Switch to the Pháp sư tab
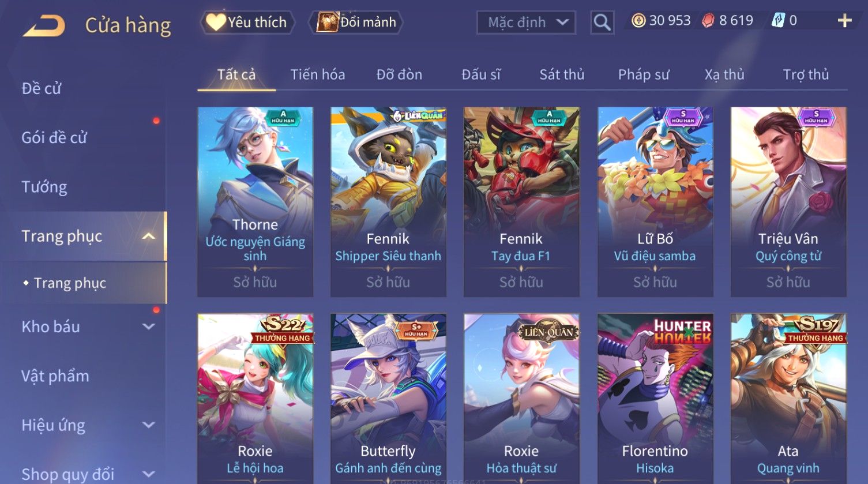Screen dimensions: 868x484 (644, 74)
